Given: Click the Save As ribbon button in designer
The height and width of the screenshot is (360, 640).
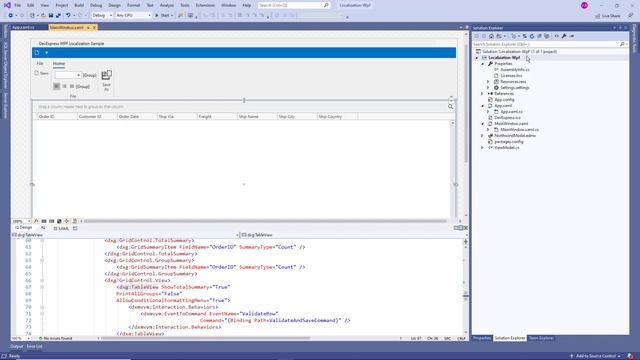Looking at the screenshot, I should (107, 80).
